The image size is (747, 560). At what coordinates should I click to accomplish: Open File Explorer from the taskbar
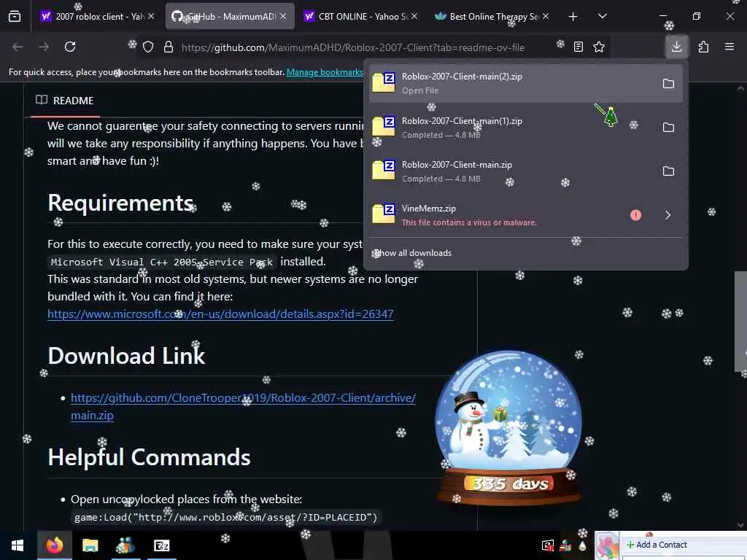tap(90, 545)
